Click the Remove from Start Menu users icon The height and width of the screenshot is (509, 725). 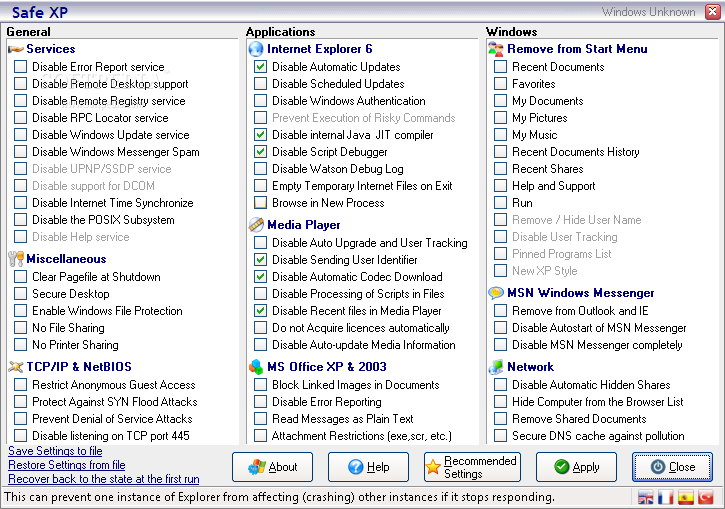click(x=496, y=49)
